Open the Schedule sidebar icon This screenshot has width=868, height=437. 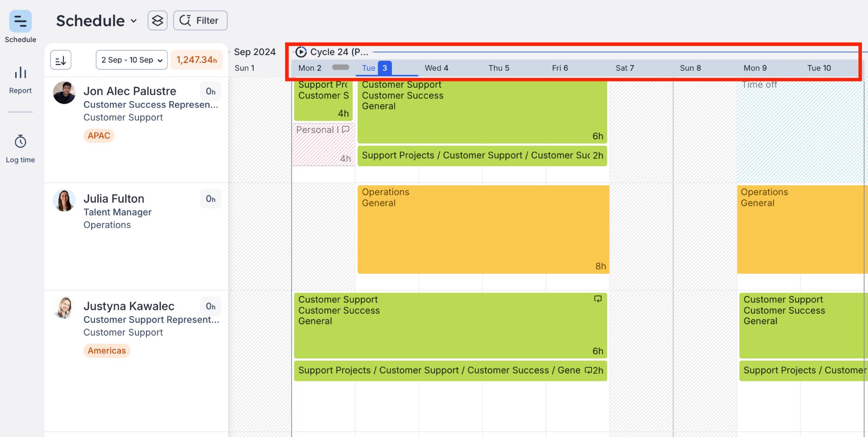20,21
